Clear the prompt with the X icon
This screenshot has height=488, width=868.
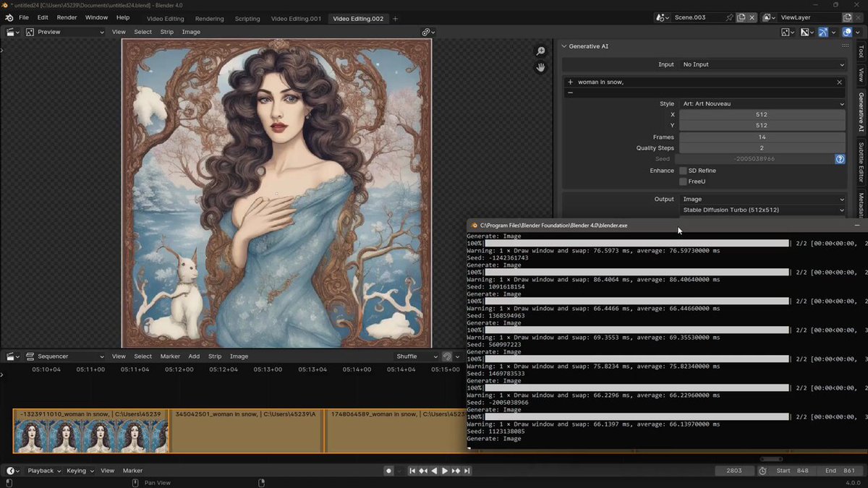click(x=839, y=82)
